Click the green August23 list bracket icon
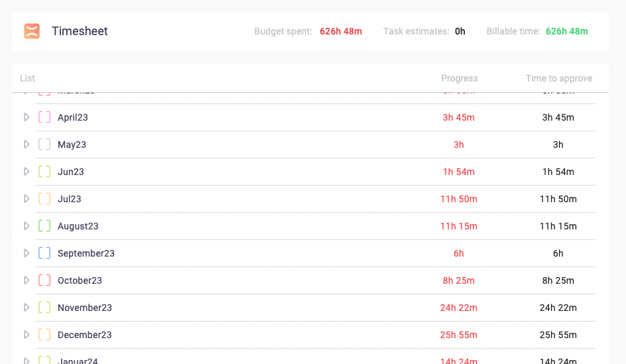Viewport: 626px width, 364px height. (44, 226)
